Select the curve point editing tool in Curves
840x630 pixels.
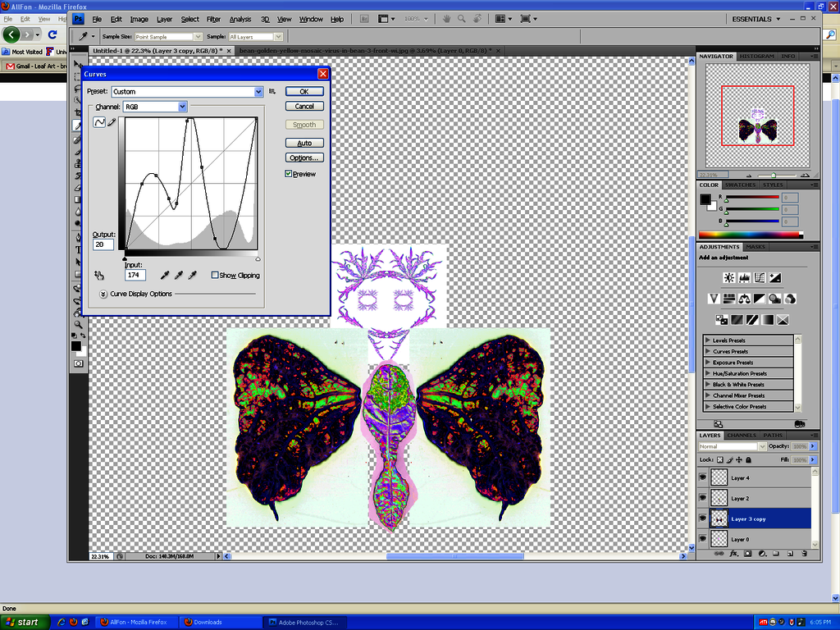click(99, 122)
